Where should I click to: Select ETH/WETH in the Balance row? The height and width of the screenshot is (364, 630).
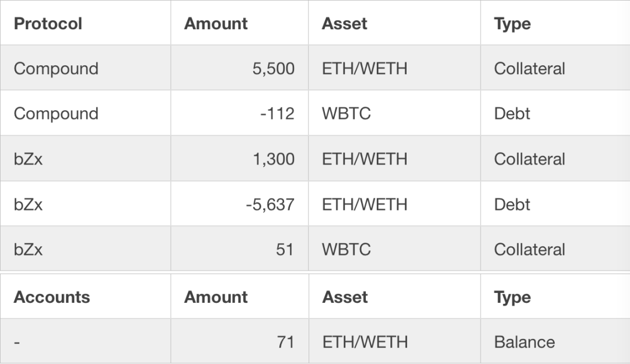coord(365,342)
